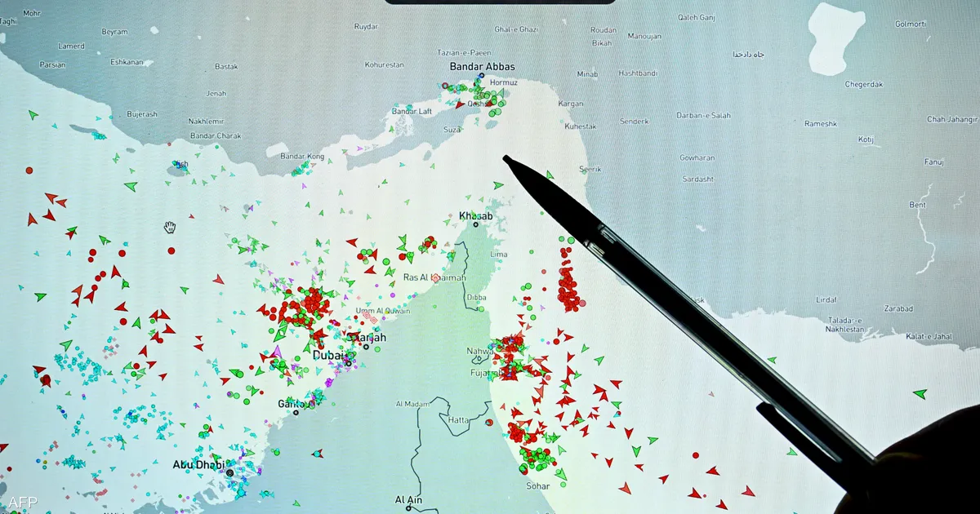The image size is (980, 514).
Task: Click the hand cursor icon on the map
Action: [x=170, y=227]
